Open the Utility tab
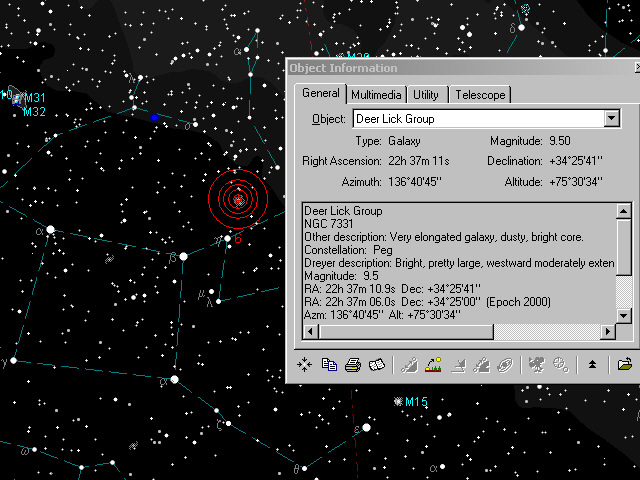Viewport: 640px width, 480px height. (426, 95)
